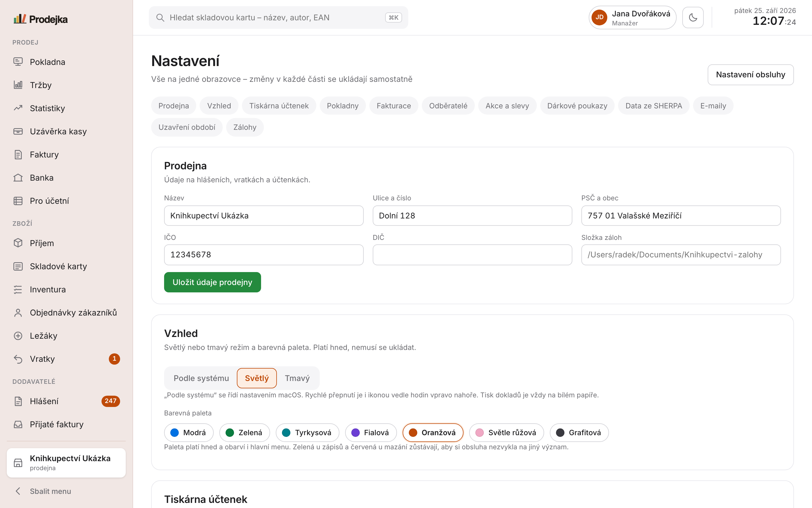Open Pro účetní via the table icon

tap(18, 201)
